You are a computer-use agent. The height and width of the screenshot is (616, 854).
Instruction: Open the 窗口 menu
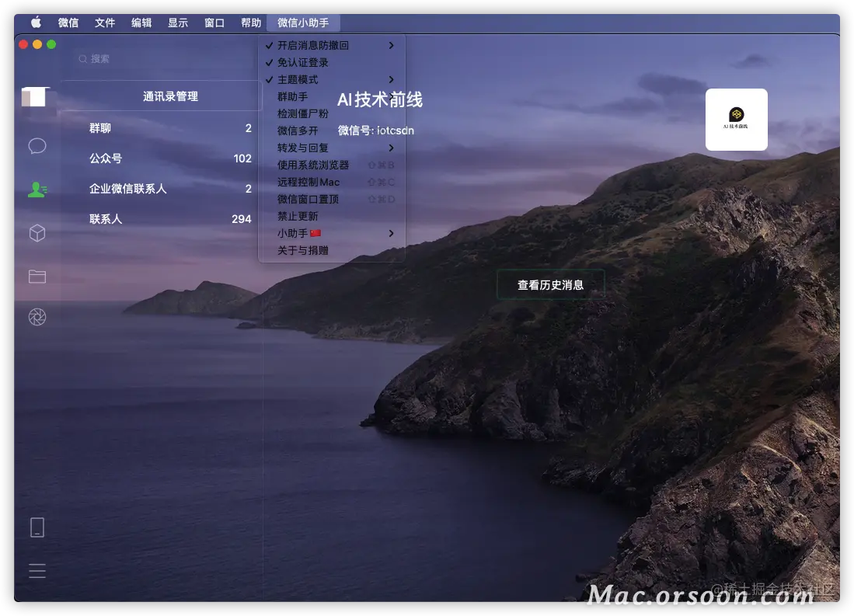pyautogui.click(x=214, y=23)
